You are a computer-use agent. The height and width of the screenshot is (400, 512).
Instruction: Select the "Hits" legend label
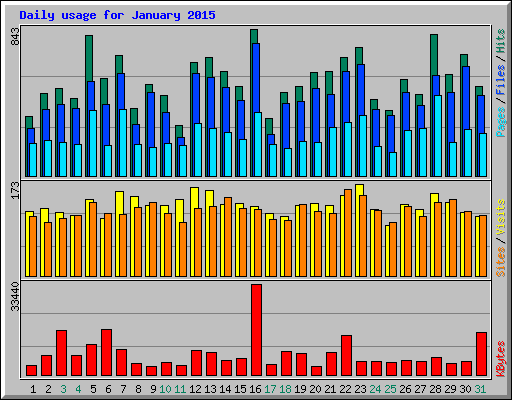tap(501, 41)
